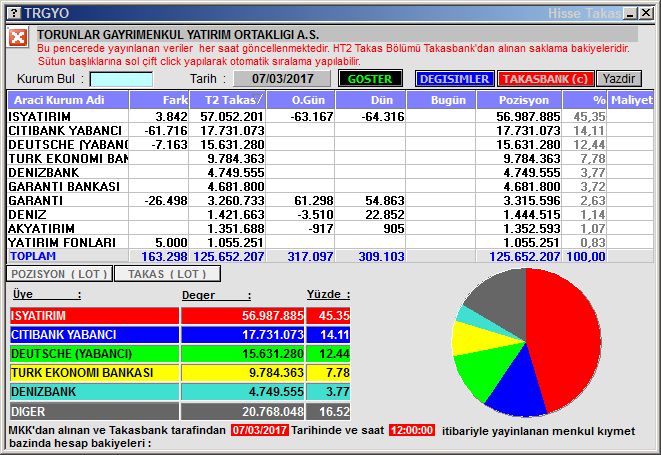Click Dün value -64.316
Screen dimensions: 661x455
(x=382, y=116)
